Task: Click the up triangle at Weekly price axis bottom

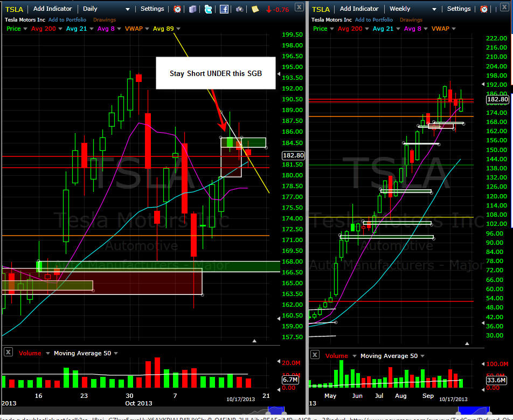Action: [x=467, y=343]
